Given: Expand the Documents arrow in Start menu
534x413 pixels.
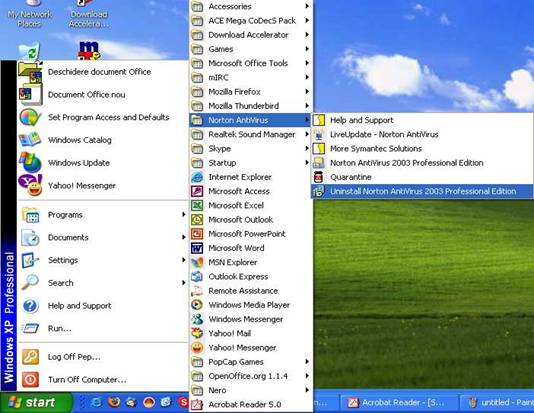Looking at the screenshot, I should tap(184, 237).
